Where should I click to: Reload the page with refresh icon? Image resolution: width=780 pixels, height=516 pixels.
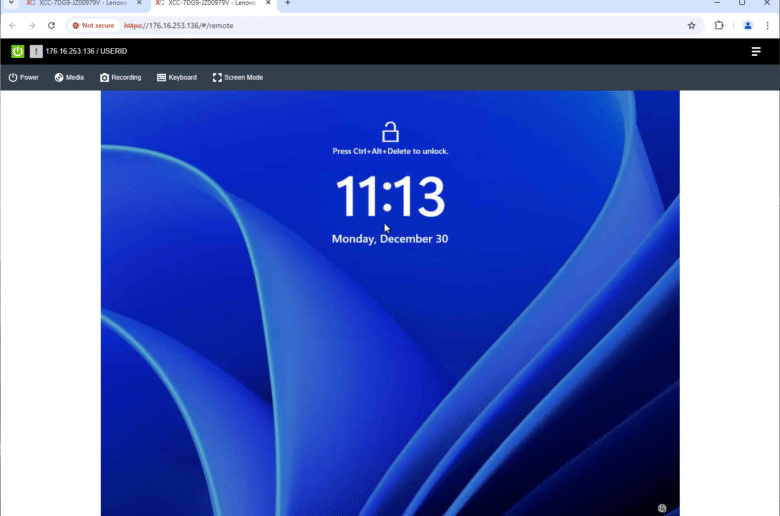51,25
